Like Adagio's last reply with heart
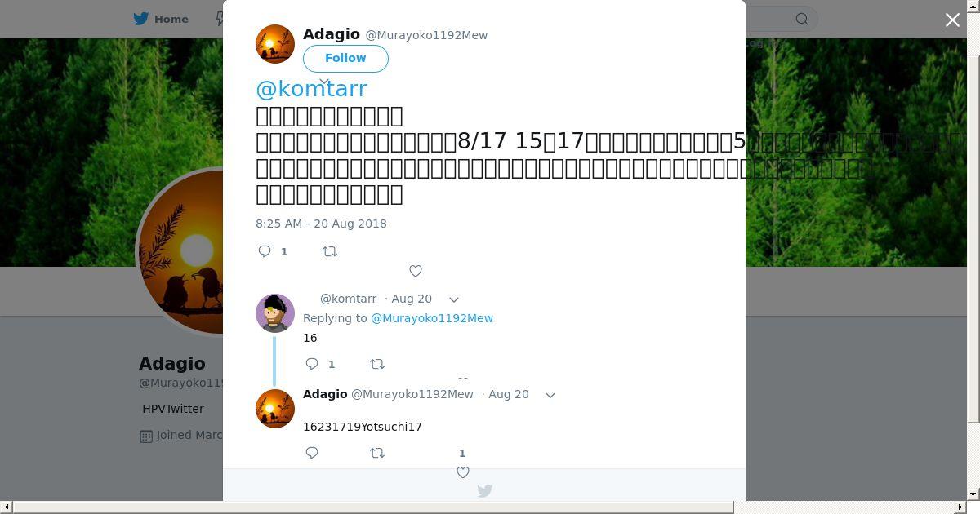The height and width of the screenshot is (514, 980). pyautogui.click(x=463, y=472)
